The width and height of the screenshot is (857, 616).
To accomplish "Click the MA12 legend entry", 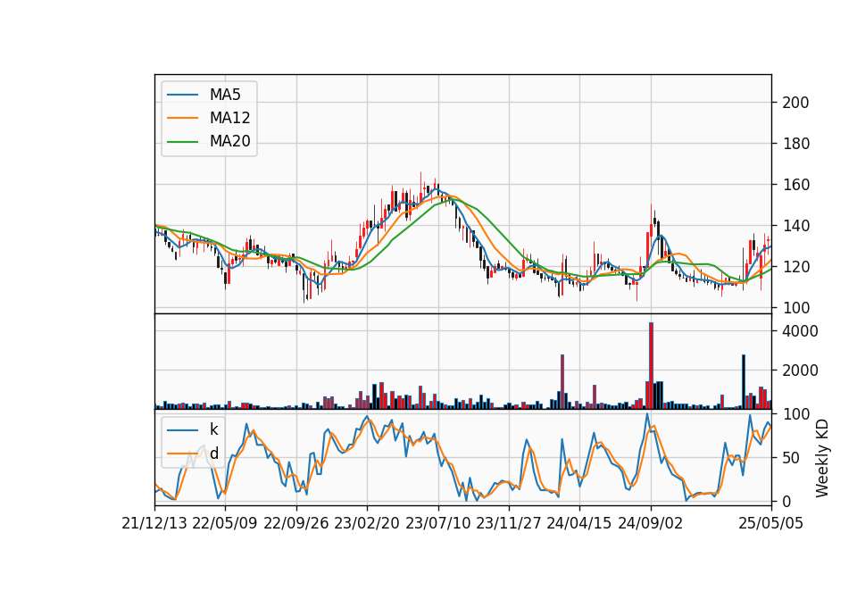I will tap(209, 118).
